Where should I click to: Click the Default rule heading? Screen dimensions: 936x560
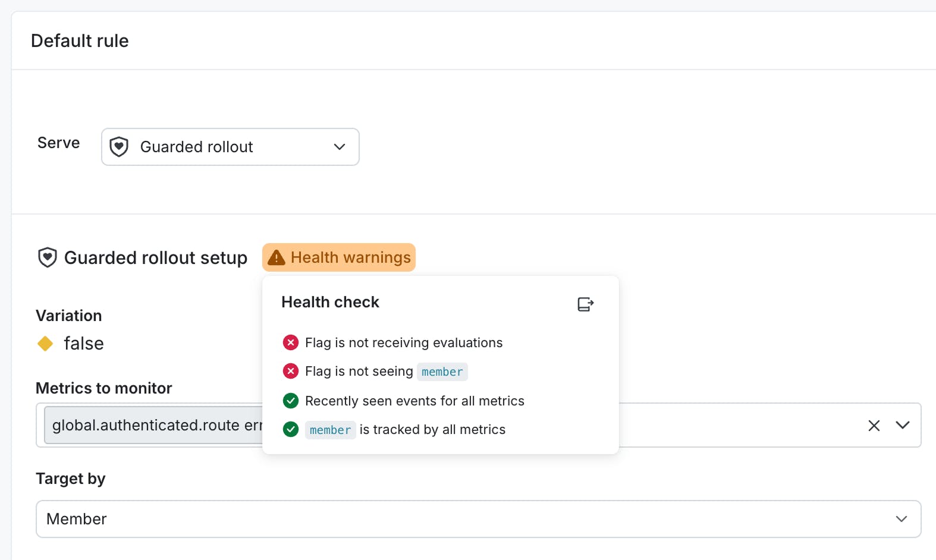[x=80, y=41]
